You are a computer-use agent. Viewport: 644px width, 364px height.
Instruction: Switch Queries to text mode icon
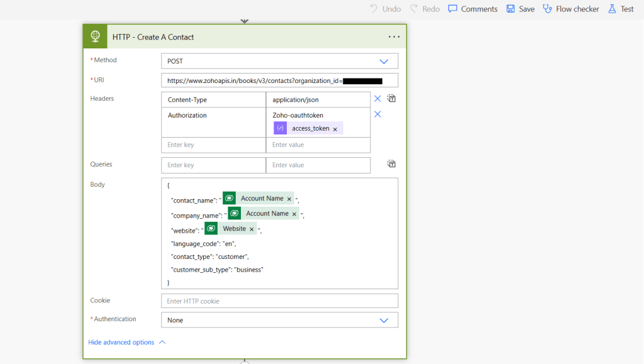[391, 164]
